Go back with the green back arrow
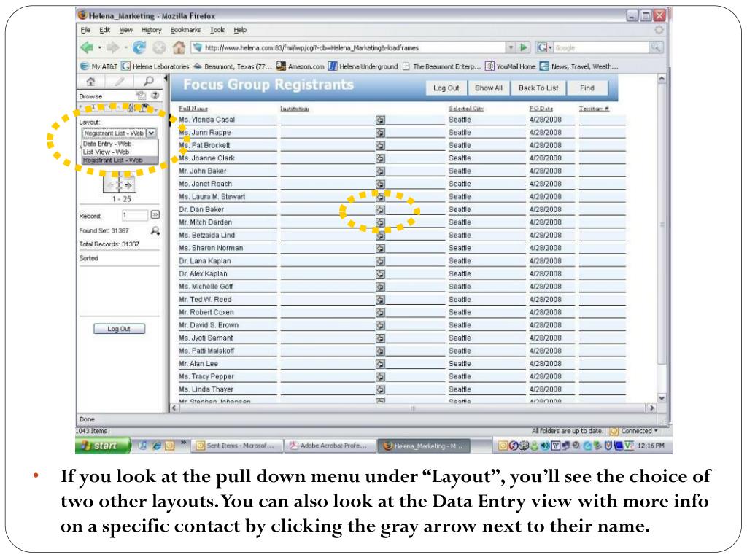This screenshot has width=747, height=560. click(x=87, y=47)
